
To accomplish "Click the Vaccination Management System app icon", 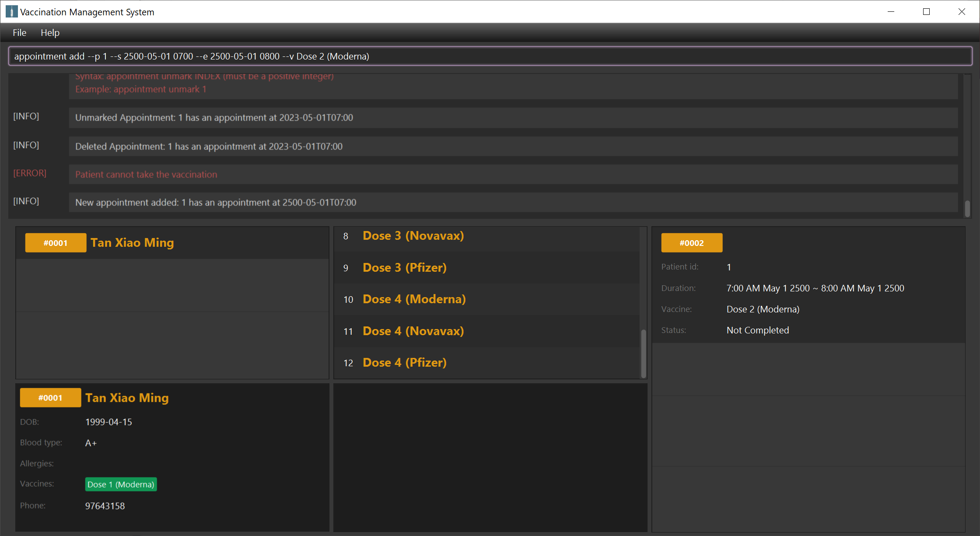I will click(x=11, y=12).
